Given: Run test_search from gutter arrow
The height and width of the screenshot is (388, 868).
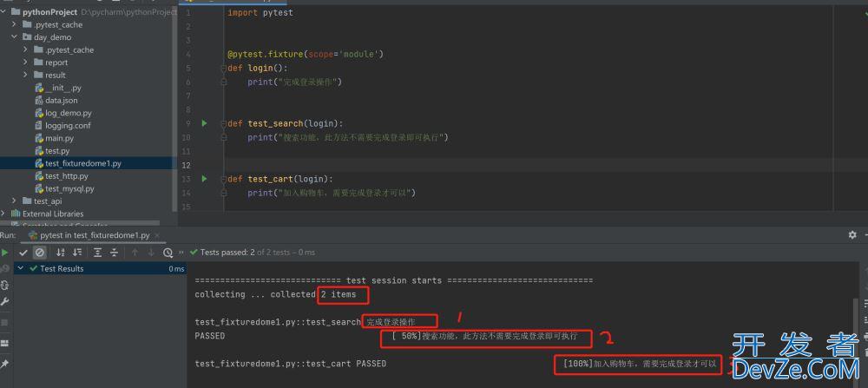Looking at the screenshot, I should 204,123.
